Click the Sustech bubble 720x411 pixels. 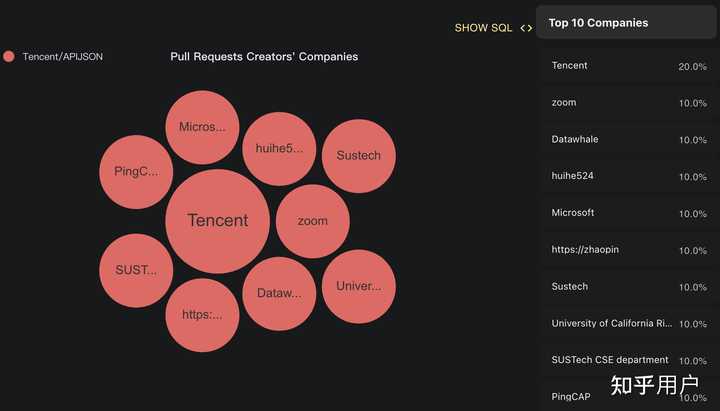(x=358, y=155)
